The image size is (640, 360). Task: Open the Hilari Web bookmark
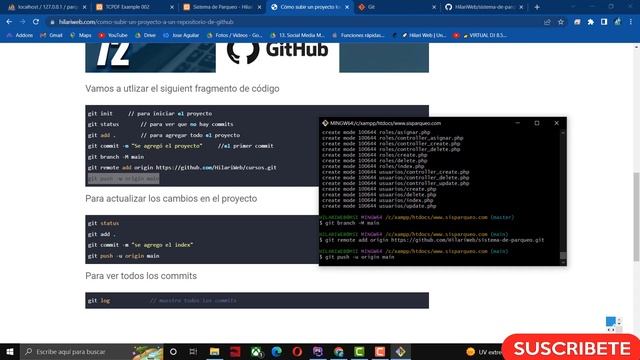(423, 36)
